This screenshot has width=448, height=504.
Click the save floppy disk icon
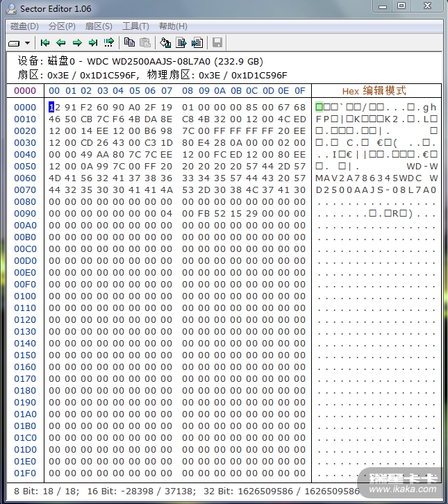(x=217, y=43)
